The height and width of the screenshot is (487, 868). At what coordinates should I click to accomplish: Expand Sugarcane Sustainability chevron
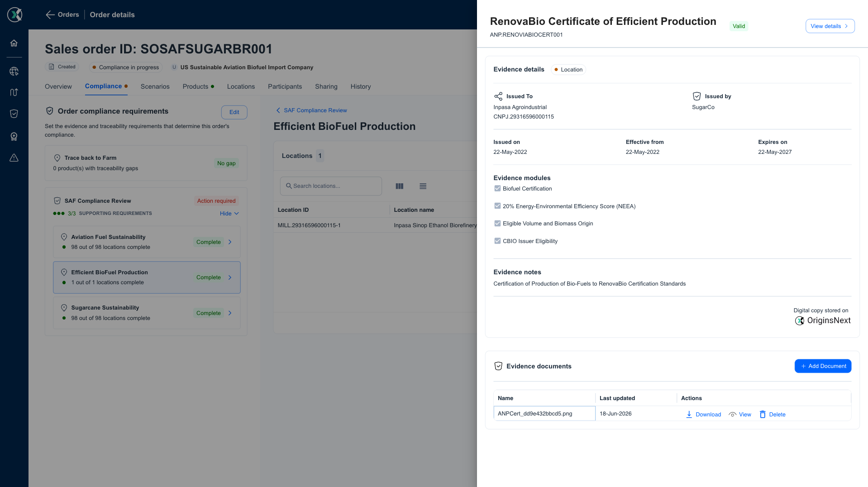pyautogui.click(x=230, y=313)
